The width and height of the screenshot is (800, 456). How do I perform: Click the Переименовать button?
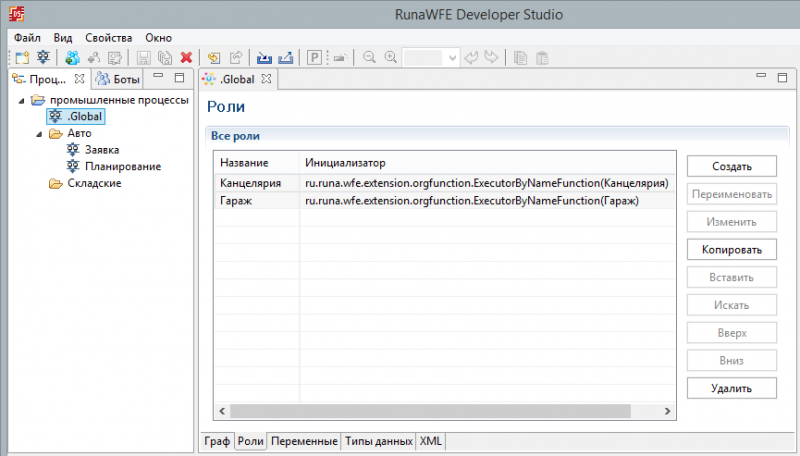click(x=732, y=194)
